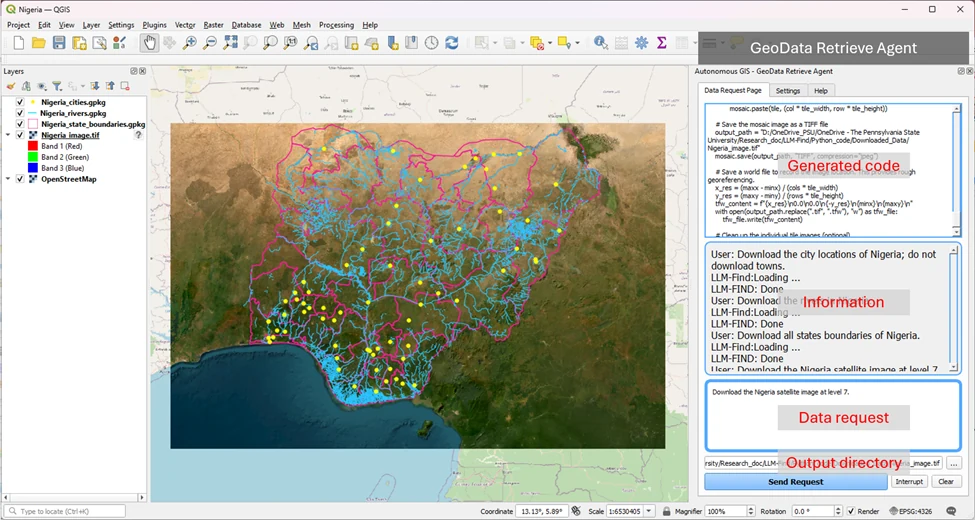This screenshot has width=975, height=520.
Task: Click the Band 1 (Red) color swatch
Action: point(31,146)
